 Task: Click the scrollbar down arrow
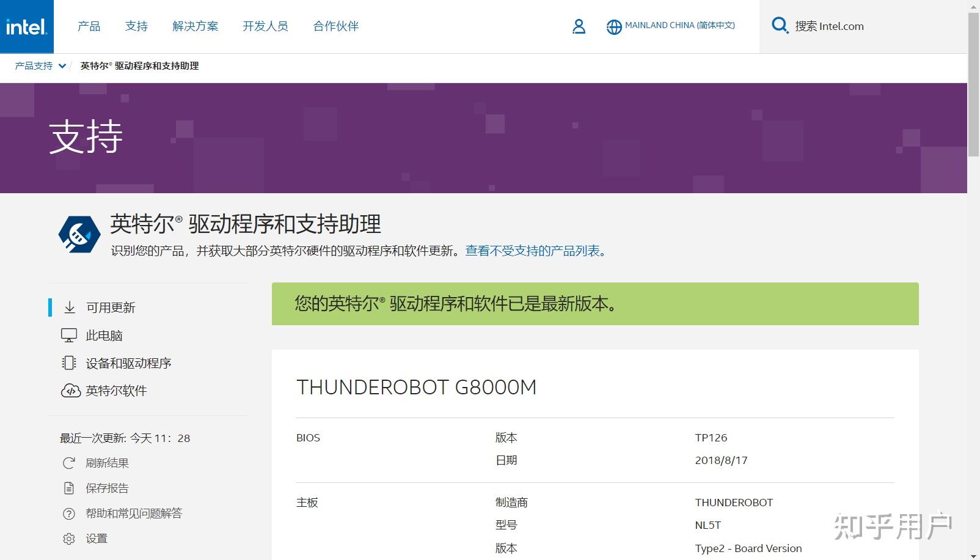coord(973,555)
